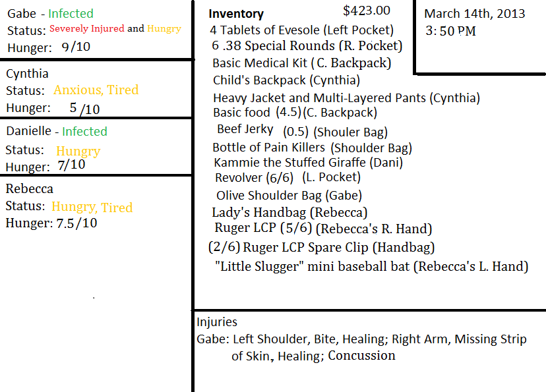Click Cynthia's Anxious, Tired status
Image resolution: width=546 pixels, height=392 pixels.
[x=96, y=90]
